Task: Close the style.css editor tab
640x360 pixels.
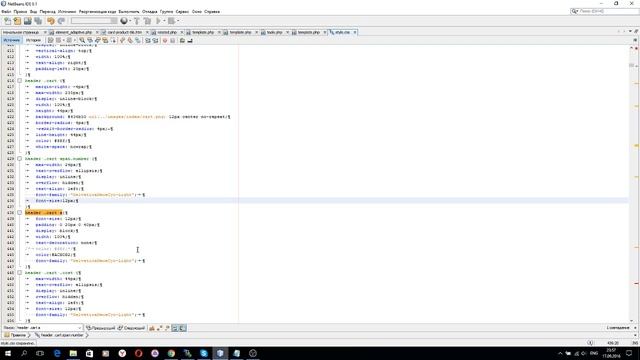Action: point(355,32)
